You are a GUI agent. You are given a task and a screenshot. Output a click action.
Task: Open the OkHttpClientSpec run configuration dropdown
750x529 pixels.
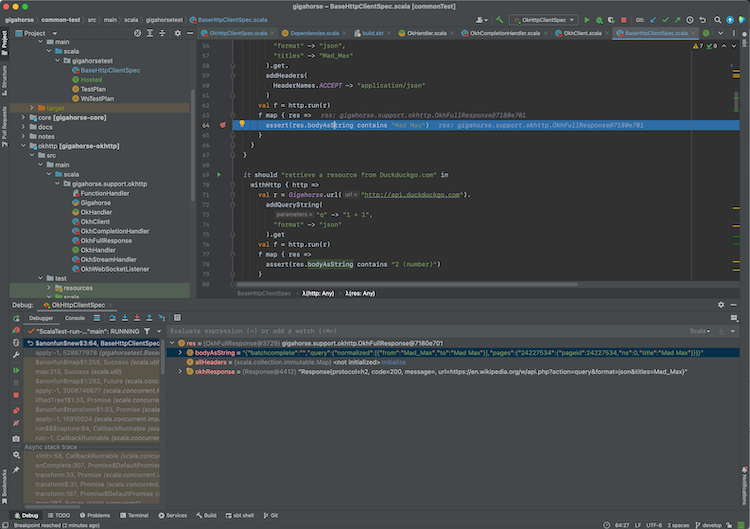pyautogui.click(x=543, y=19)
